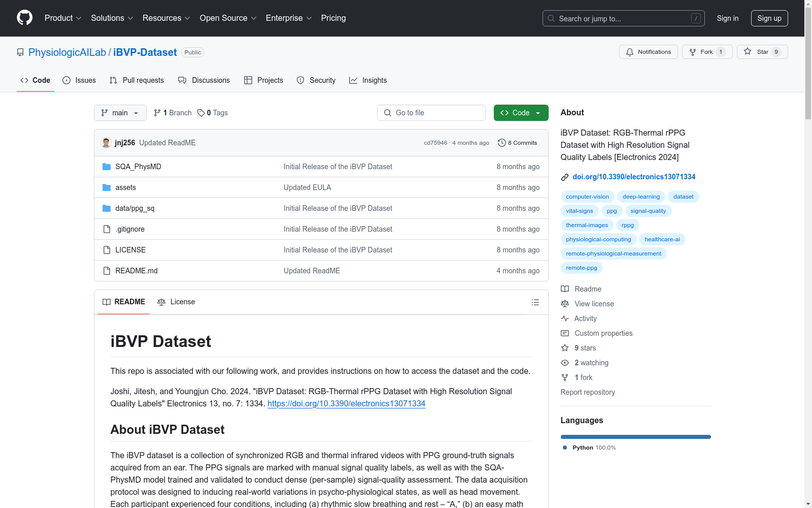This screenshot has height=508, width=812.
Task: Click the repository icon before PhysiologicAILab
Action: click(x=20, y=52)
